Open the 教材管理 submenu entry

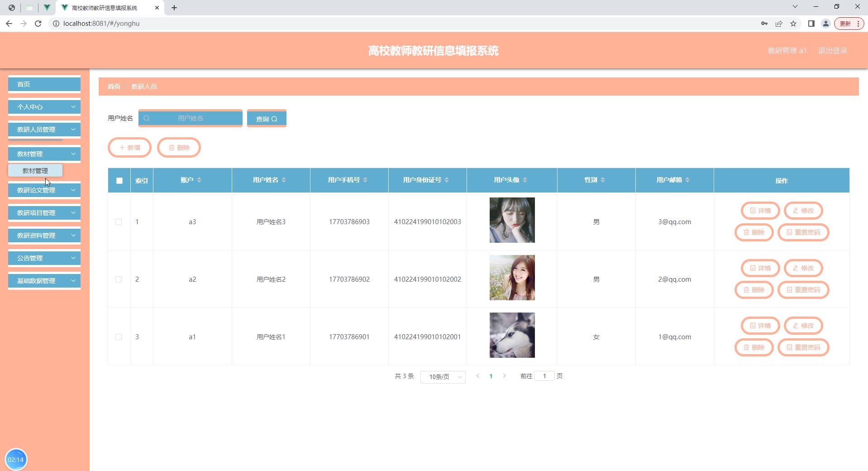35,171
